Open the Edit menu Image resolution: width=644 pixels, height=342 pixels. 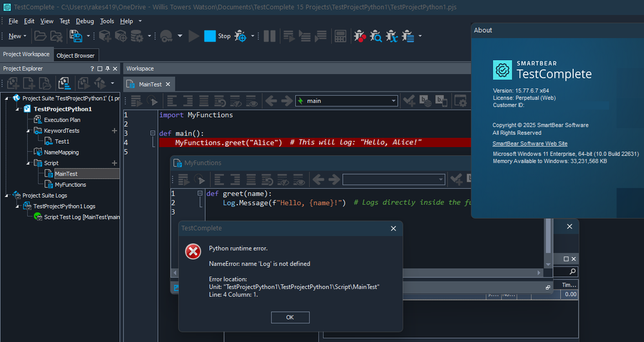tap(29, 21)
